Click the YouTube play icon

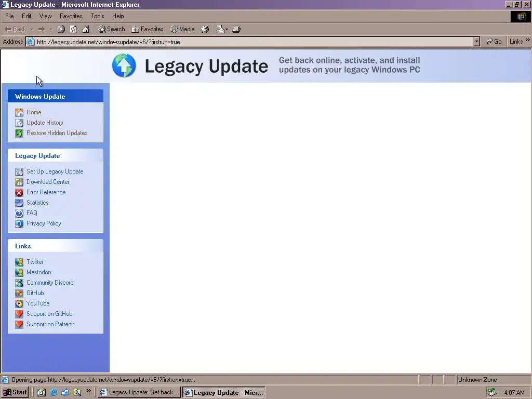pos(19,303)
